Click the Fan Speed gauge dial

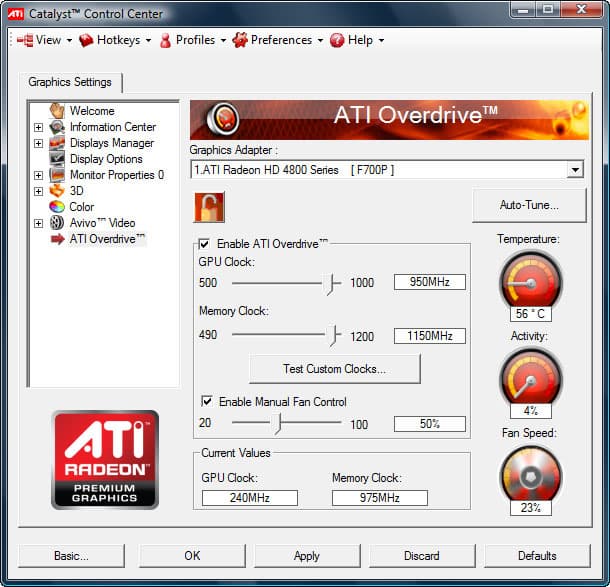(x=530, y=475)
